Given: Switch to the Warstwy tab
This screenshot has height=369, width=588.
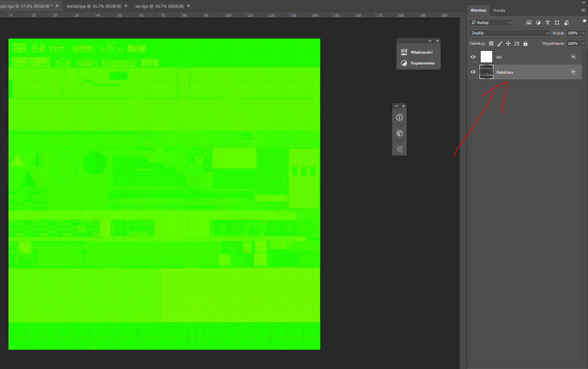Looking at the screenshot, I should coord(478,10).
